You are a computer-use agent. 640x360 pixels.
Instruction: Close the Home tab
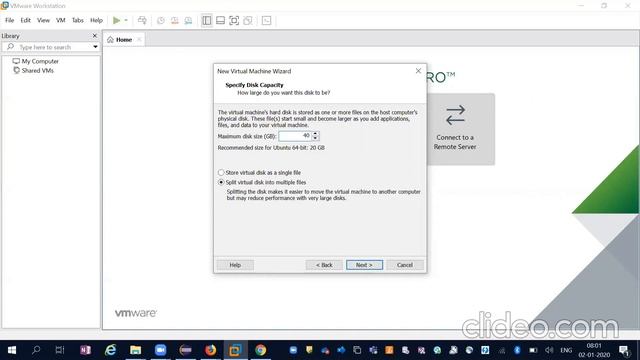click(139, 40)
